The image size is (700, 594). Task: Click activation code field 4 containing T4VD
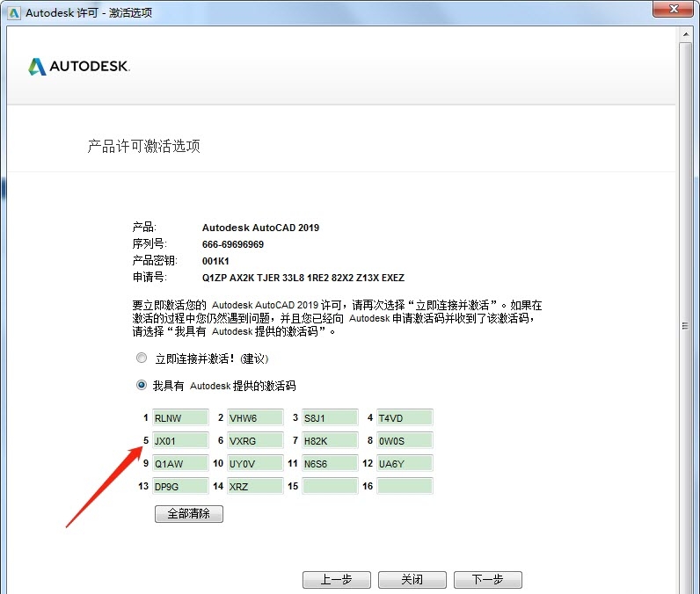point(405,418)
